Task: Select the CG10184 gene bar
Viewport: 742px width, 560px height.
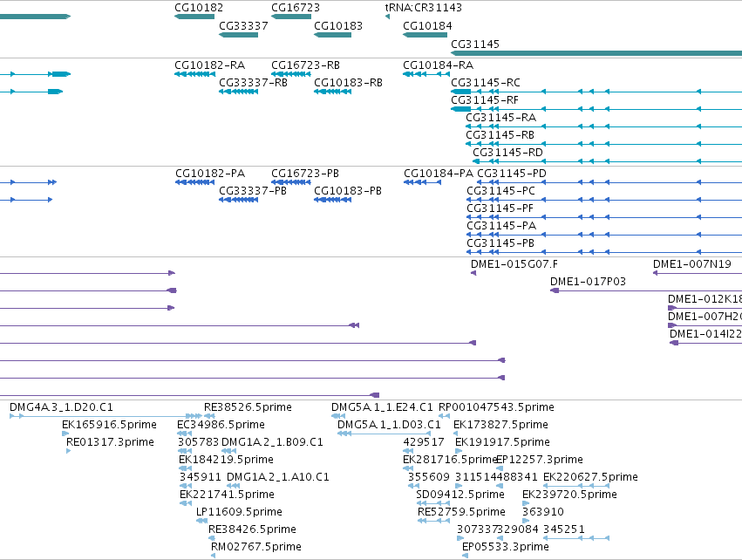Action: click(x=425, y=35)
